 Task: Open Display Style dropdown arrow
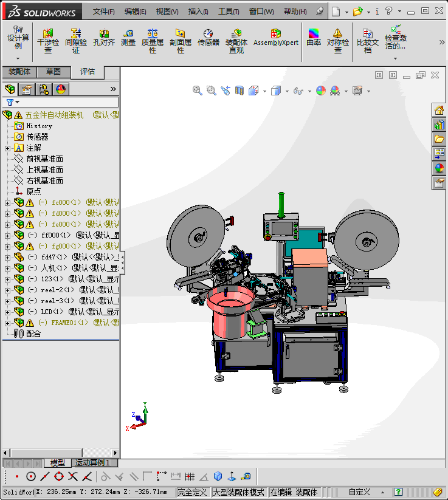[287, 91]
